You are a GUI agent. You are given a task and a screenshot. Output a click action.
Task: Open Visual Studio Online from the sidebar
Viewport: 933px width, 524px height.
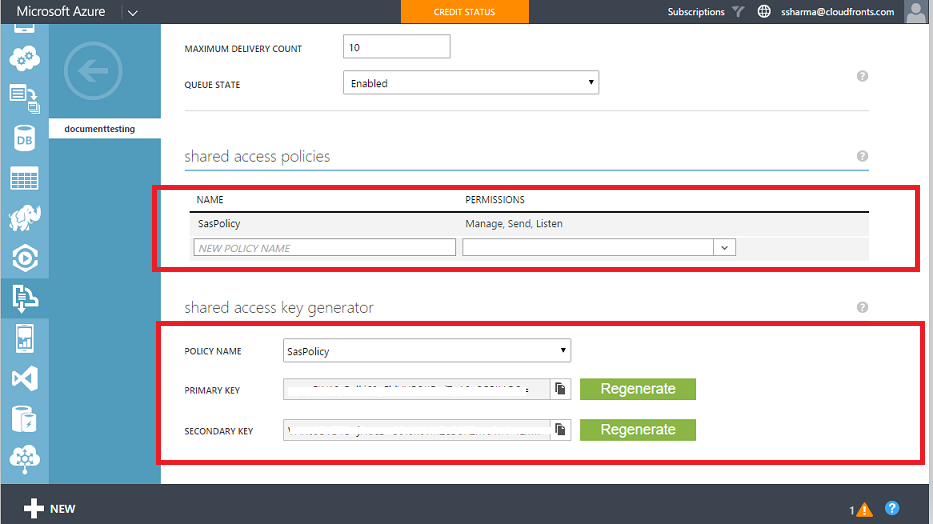24,379
